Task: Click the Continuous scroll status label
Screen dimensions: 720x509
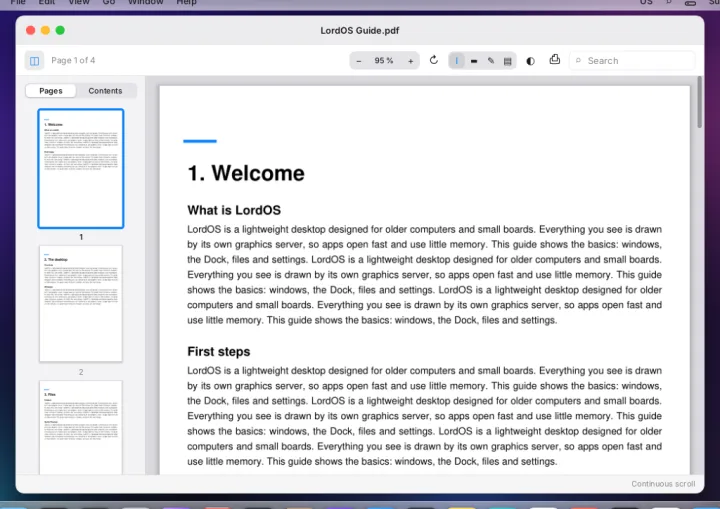Action: (663, 484)
